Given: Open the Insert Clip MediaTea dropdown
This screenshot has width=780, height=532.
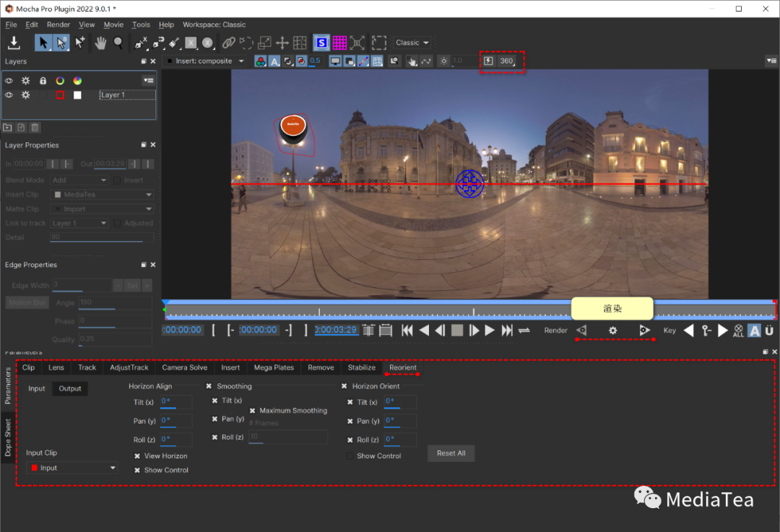Looking at the screenshot, I should pos(102,194).
